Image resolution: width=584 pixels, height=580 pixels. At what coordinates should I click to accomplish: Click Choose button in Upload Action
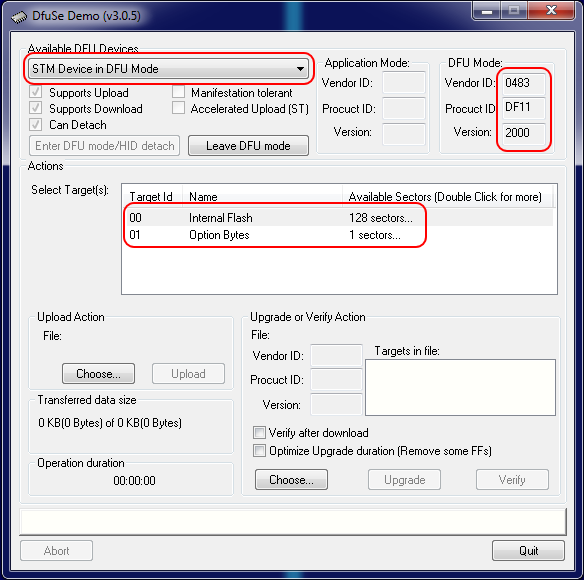click(98, 374)
